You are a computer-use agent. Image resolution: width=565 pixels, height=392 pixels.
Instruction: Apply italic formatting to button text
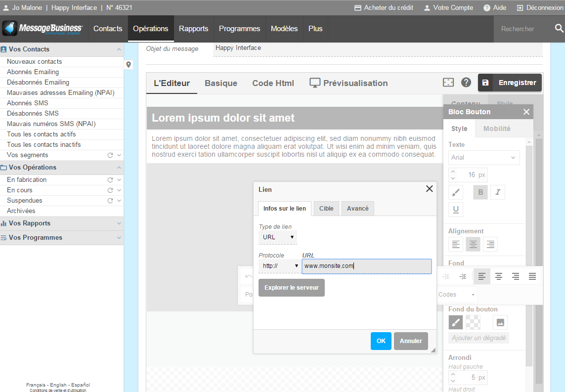tap(498, 192)
